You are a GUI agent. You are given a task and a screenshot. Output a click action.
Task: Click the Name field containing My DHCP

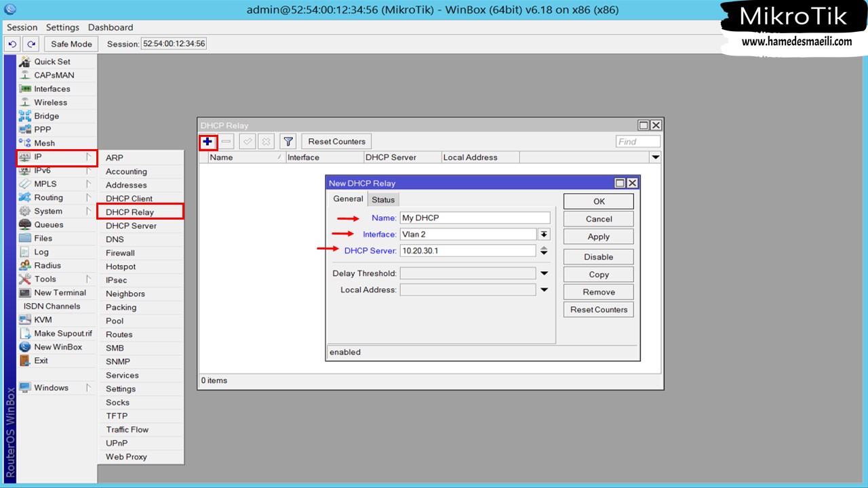pos(475,218)
